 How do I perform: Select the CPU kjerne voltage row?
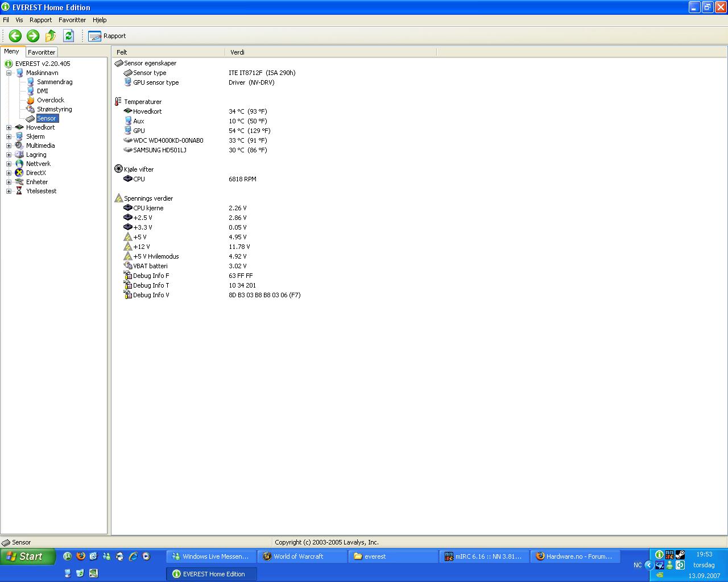pyautogui.click(x=185, y=208)
